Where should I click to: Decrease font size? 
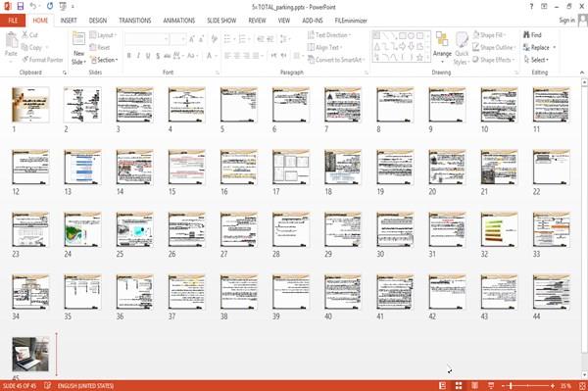(202, 38)
